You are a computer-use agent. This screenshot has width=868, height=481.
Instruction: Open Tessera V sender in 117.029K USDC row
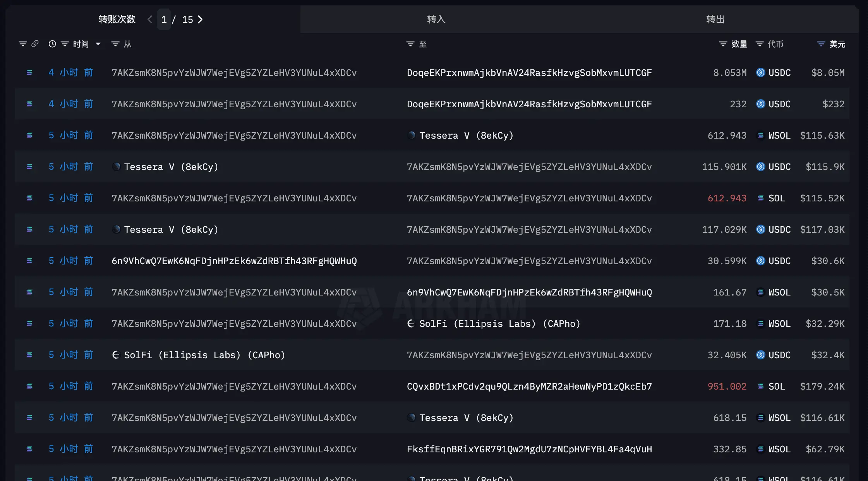click(171, 230)
